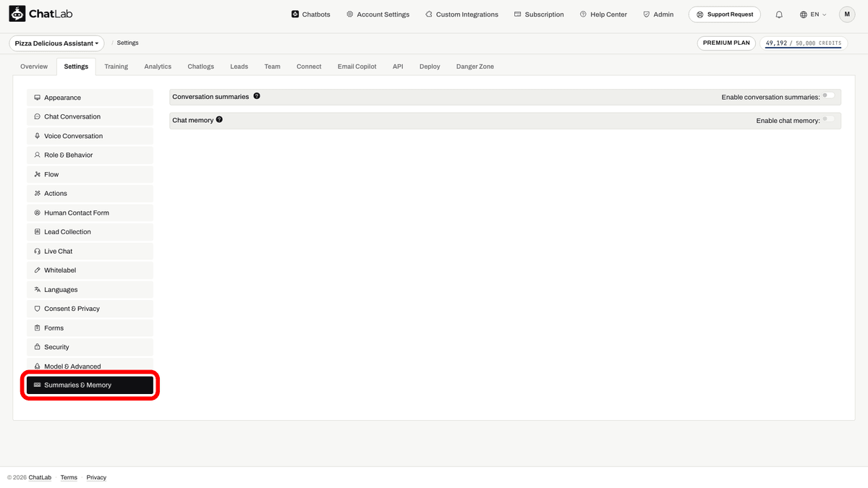Open the Danger Zone tab
Viewport: 868px width, 488px height.
pyautogui.click(x=475, y=67)
